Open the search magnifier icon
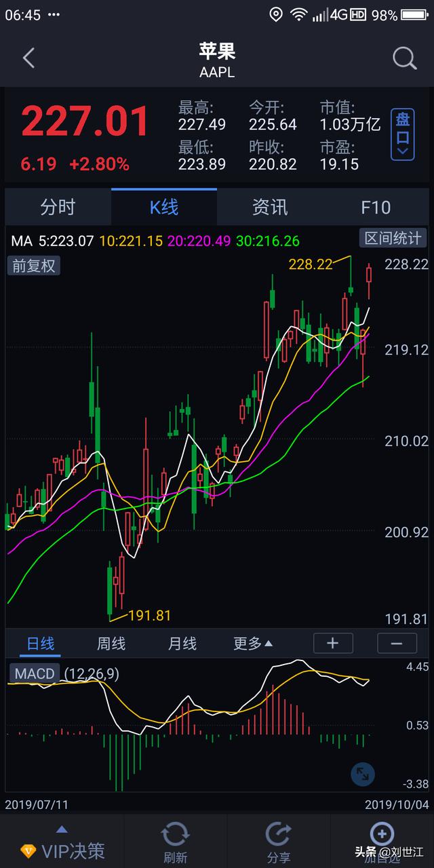434x868 pixels. pos(404,59)
